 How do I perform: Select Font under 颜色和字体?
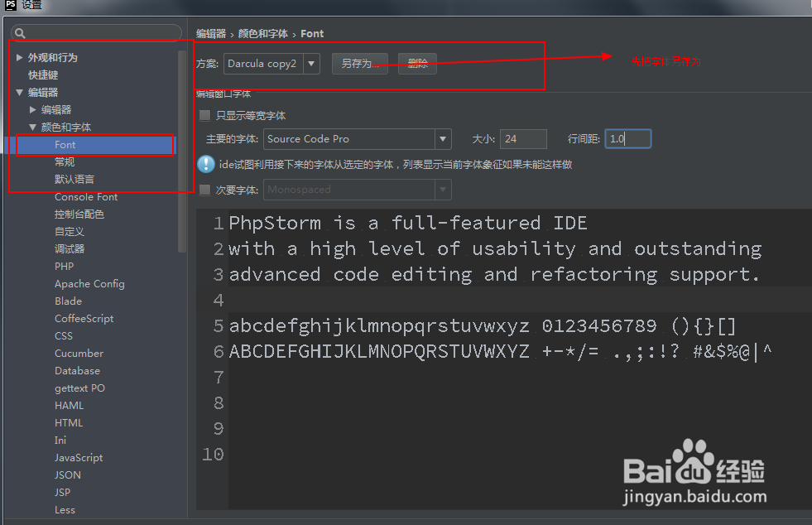tap(65, 145)
